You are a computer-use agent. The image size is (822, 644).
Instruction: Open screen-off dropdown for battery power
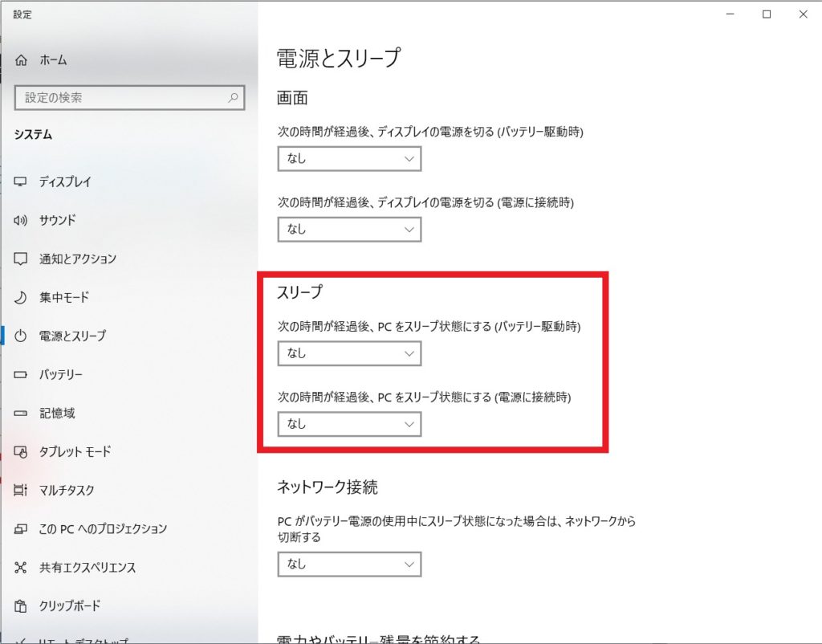tap(349, 159)
